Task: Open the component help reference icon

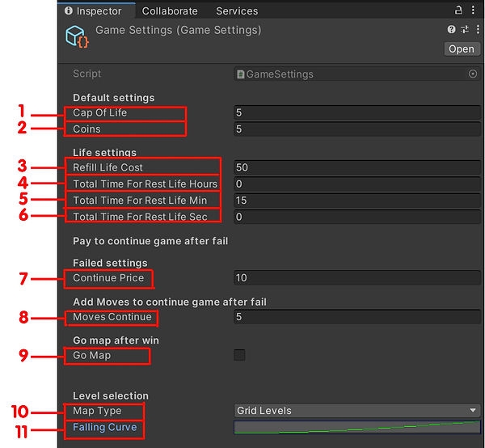Action: tap(452, 29)
